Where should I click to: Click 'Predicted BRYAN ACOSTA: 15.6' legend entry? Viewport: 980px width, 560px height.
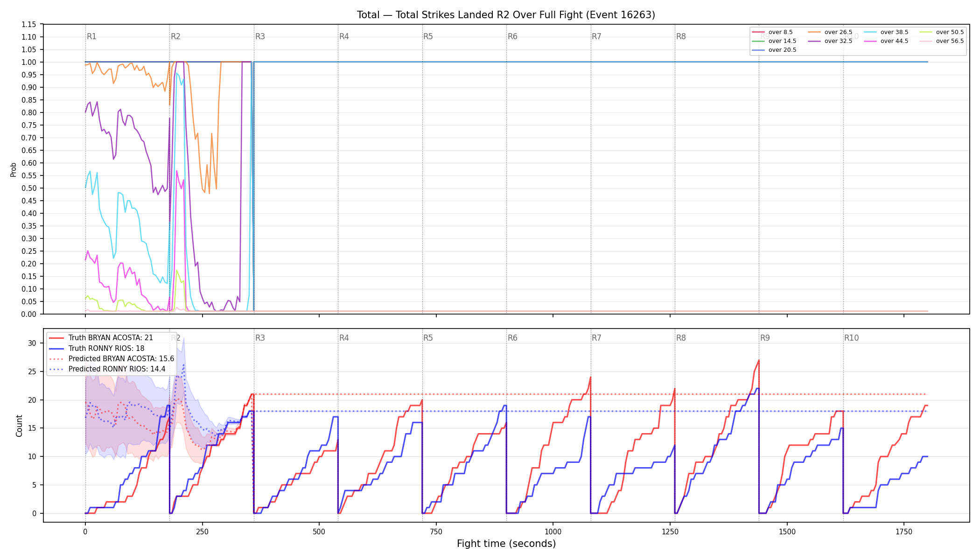pos(112,359)
